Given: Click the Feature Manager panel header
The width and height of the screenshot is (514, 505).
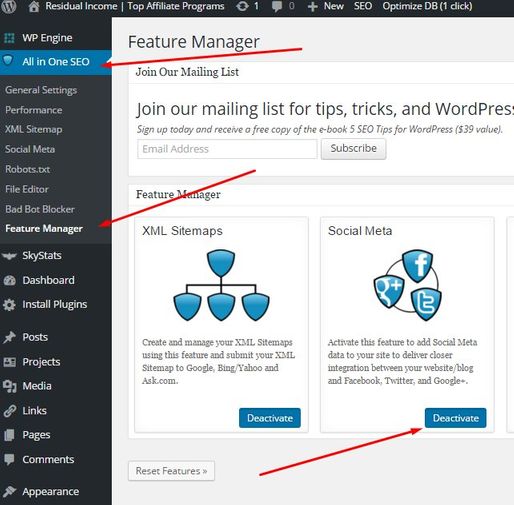Looking at the screenshot, I should coord(178,194).
